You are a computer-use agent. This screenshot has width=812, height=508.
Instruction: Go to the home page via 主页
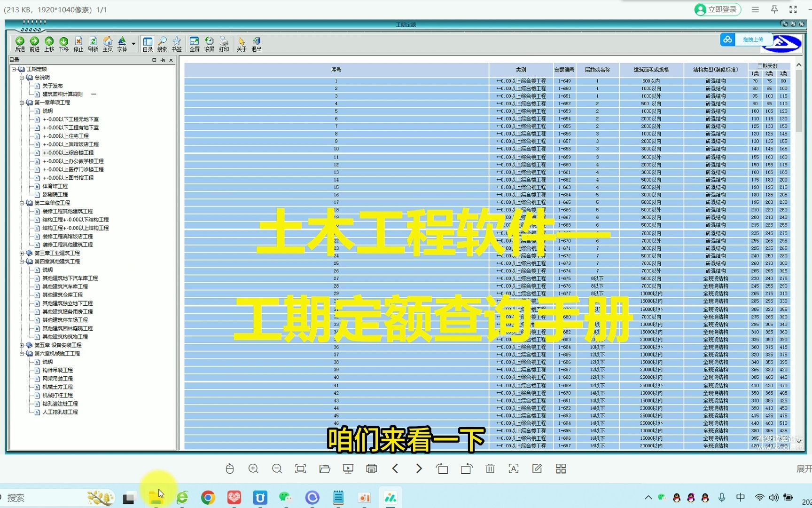(107, 44)
